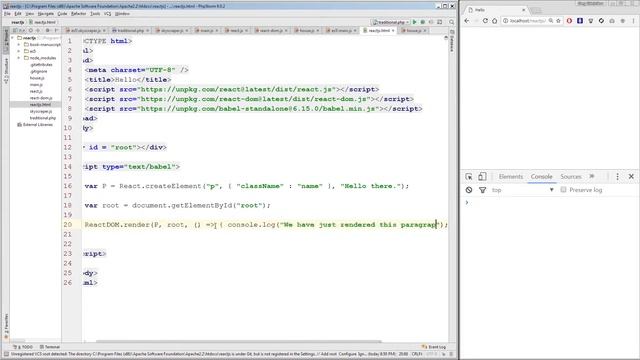Close the reactjs.html editor tab
Image resolution: width=640 pixels, height=360 pixels.
click(393, 31)
